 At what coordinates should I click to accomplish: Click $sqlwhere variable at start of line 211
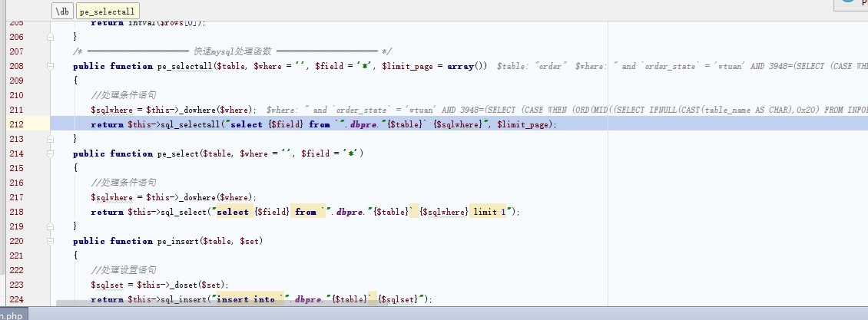pos(112,110)
